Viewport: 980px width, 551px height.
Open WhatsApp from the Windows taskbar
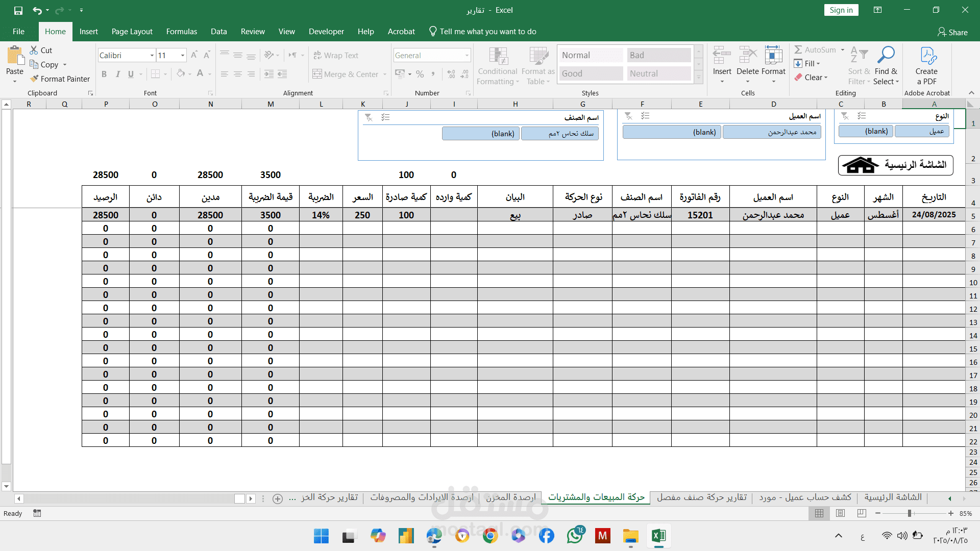575,536
